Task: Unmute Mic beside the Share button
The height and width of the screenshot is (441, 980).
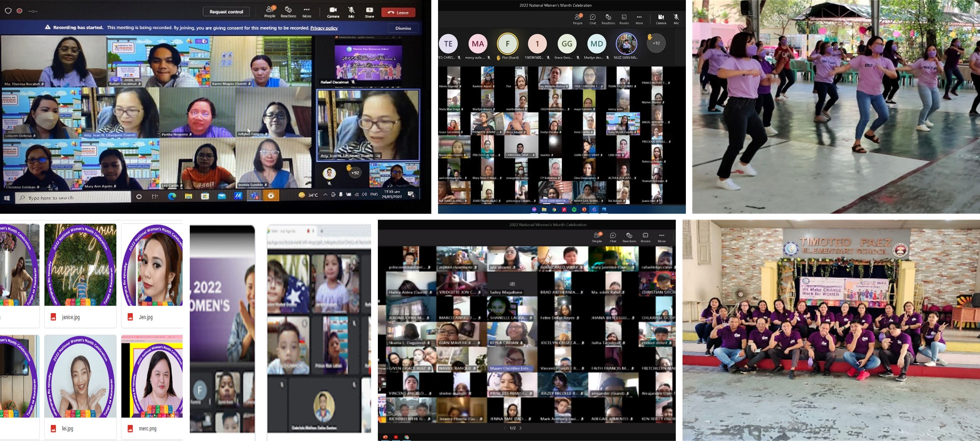Action: point(351,11)
